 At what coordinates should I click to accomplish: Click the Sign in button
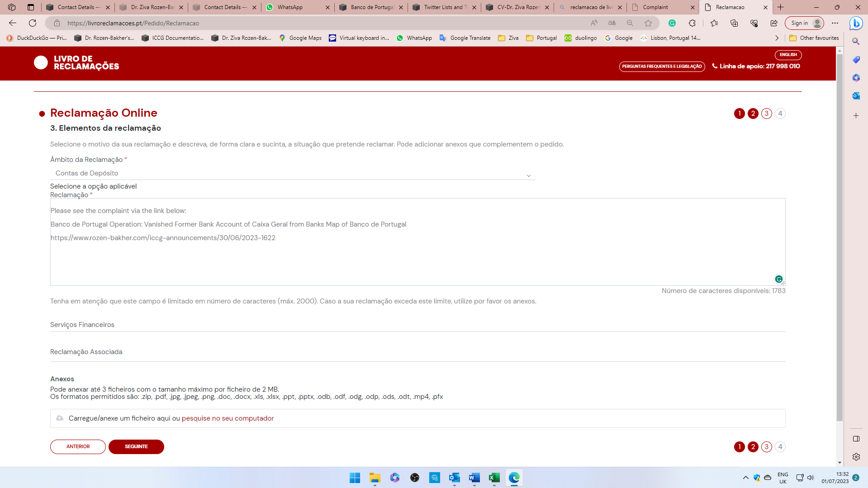pos(804,23)
